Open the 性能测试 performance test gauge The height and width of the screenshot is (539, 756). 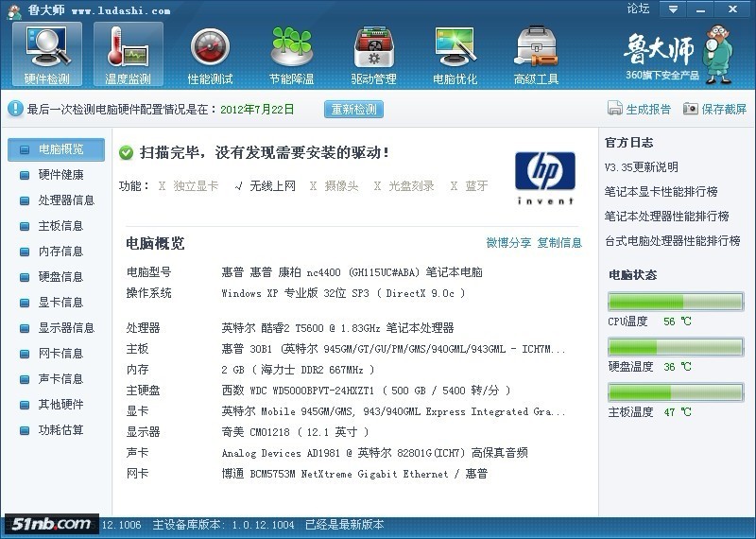click(x=210, y=55)
